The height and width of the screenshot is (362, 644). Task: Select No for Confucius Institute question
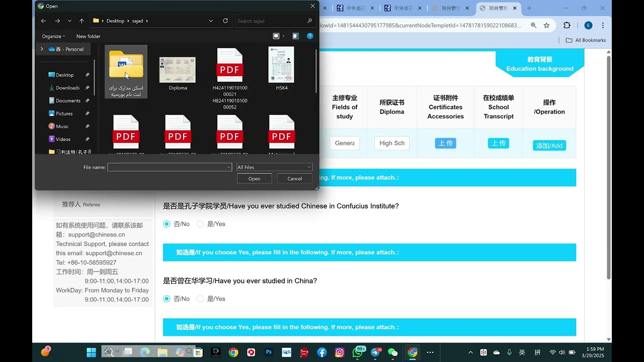tap(167, 224)
